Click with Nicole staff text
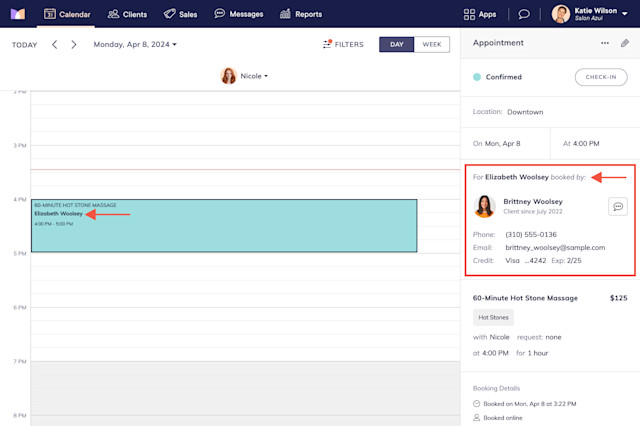Image resolution: width=640 pixels, height=426 pixels. click(491, 337)
